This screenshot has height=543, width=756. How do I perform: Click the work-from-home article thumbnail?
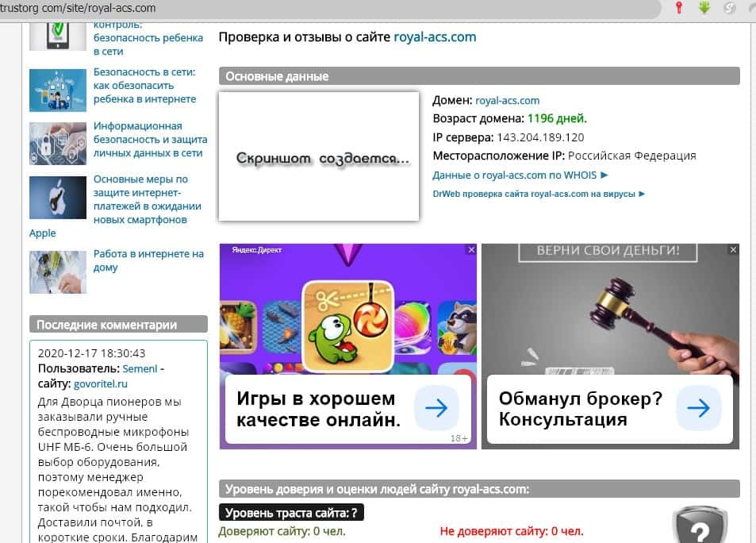point(57,271)
